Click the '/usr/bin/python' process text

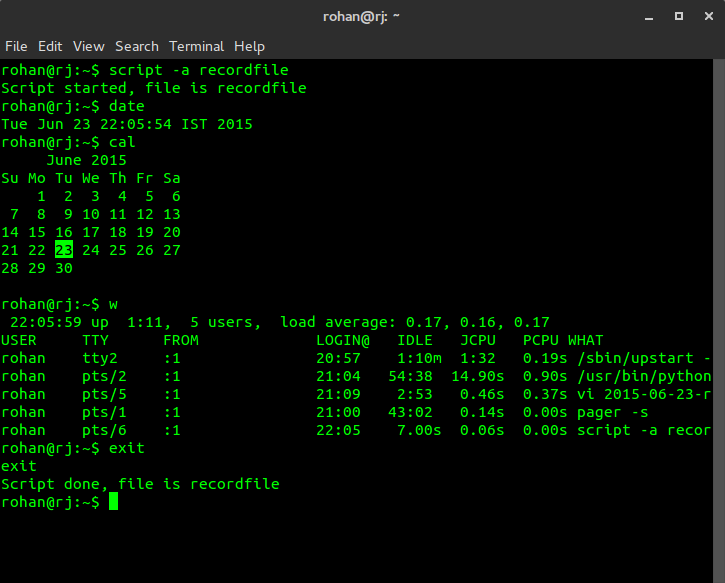[x=644, y=376]
